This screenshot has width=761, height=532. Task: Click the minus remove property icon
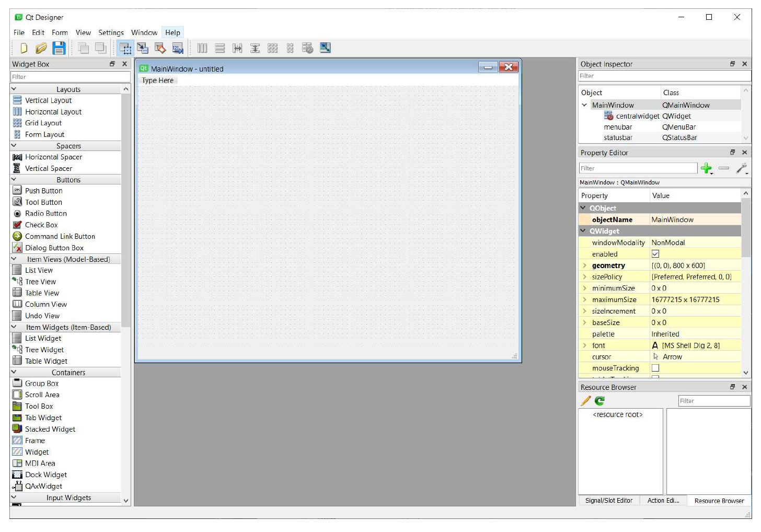[724, 168]
